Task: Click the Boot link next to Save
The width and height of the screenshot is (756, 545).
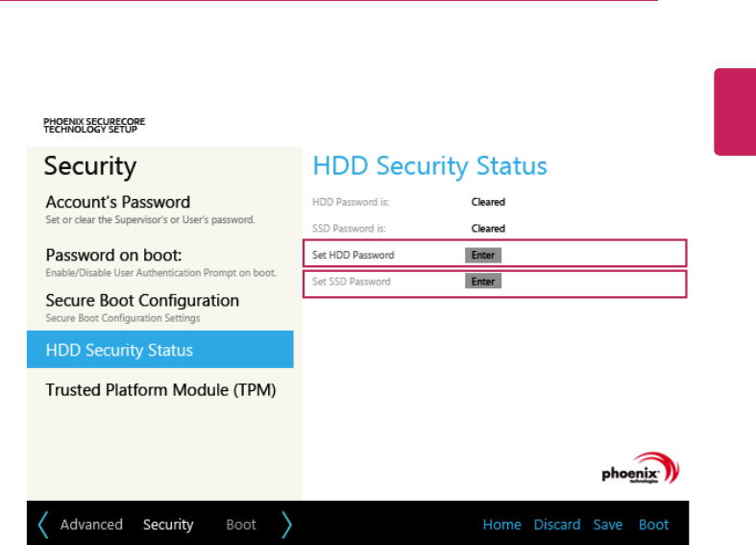Action: pyautogui.click(x=654, y=525)
